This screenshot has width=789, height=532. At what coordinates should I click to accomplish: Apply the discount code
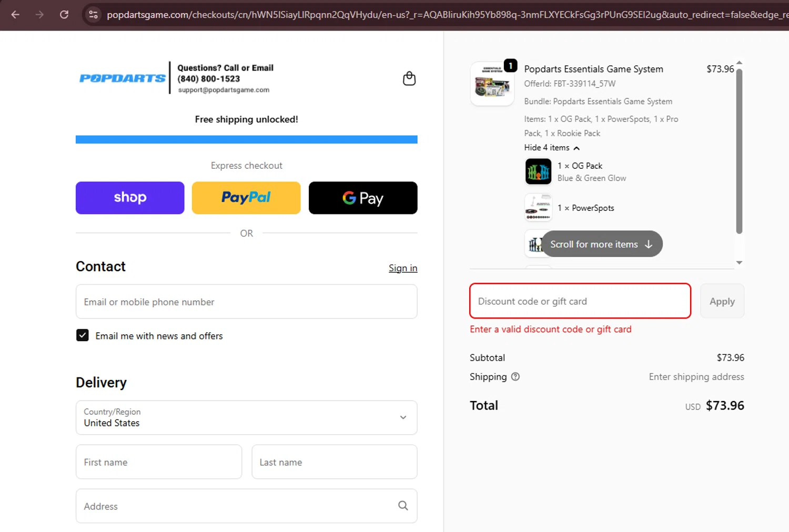click(722, 301)
